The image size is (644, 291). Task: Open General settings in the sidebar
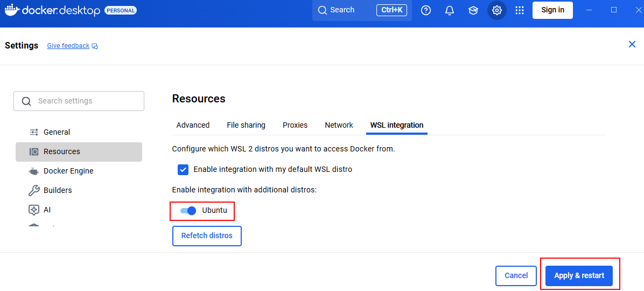point(79,132)
